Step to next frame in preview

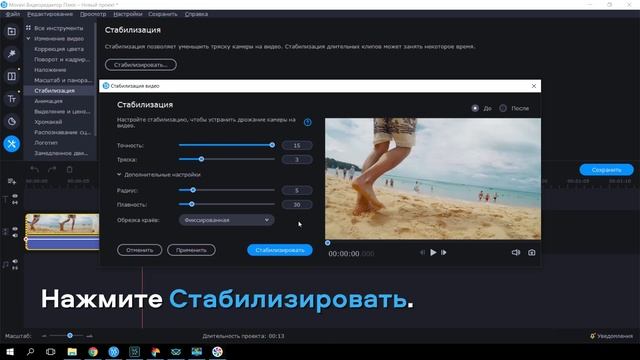tap(444, 253)
